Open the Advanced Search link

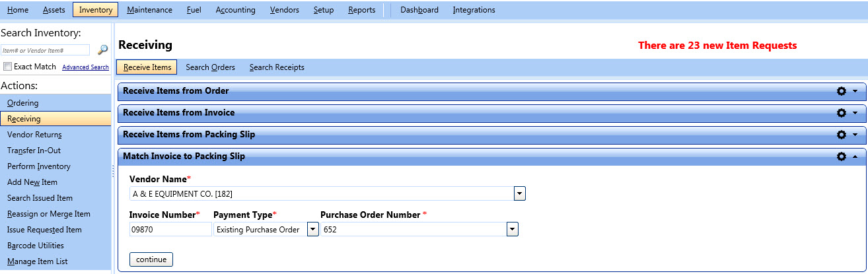(85, 67)
